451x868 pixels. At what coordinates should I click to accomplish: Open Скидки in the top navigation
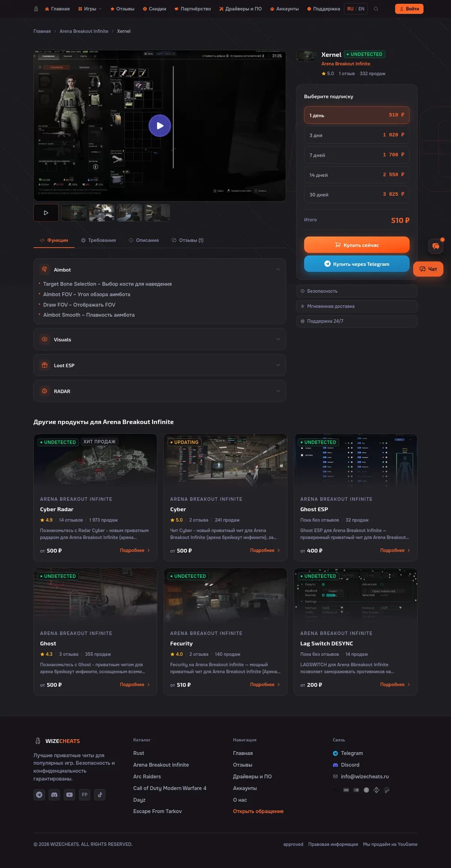click(154, 9)
